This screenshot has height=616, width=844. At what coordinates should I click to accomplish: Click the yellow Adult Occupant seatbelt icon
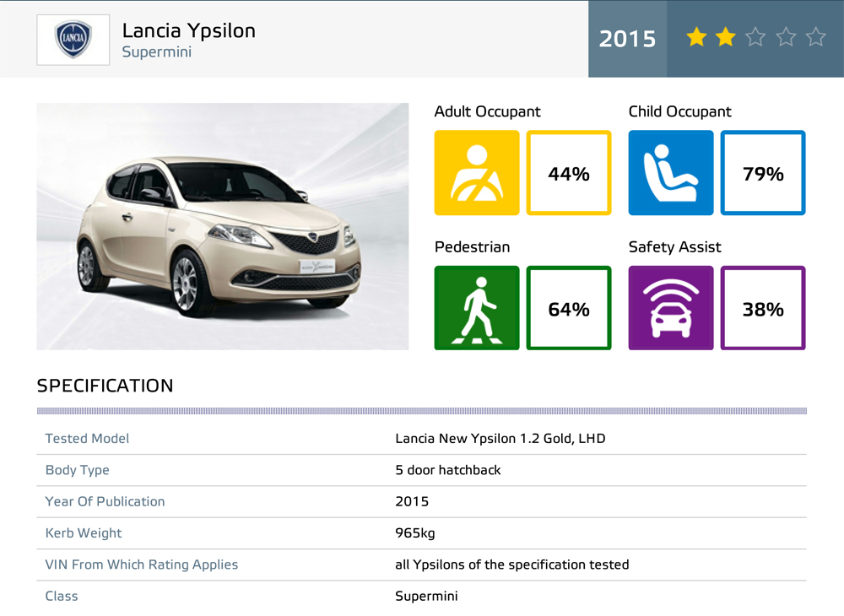click(477, 173)
